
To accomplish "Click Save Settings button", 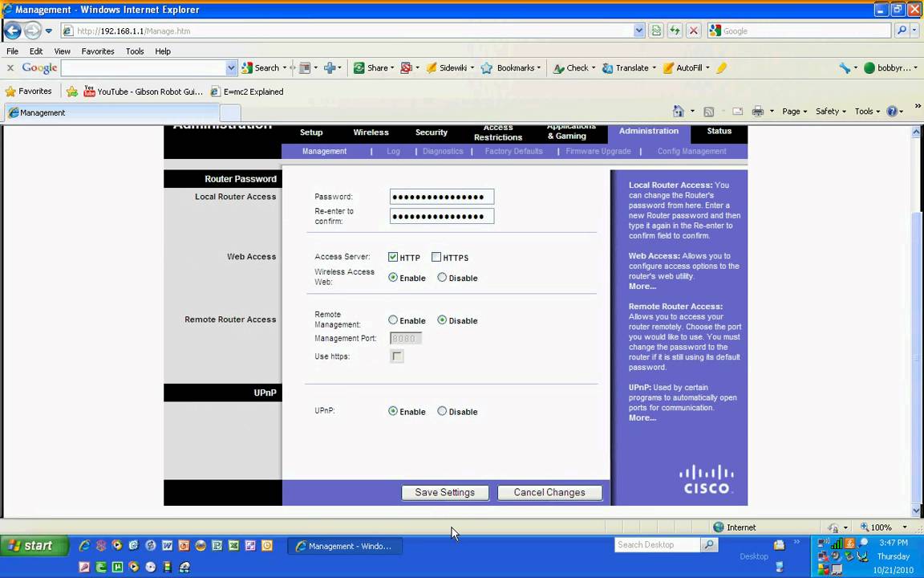I will 445,492.
